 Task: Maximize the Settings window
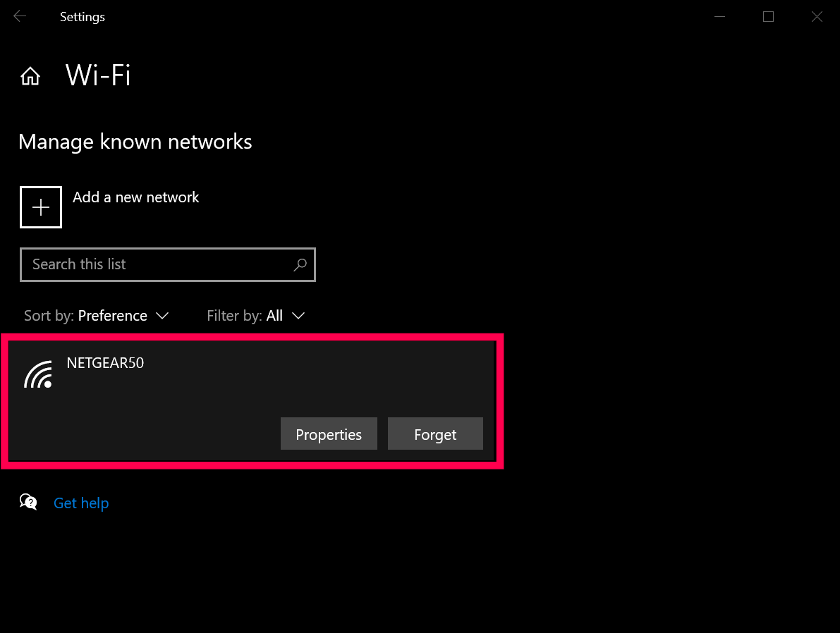(768, 17)
